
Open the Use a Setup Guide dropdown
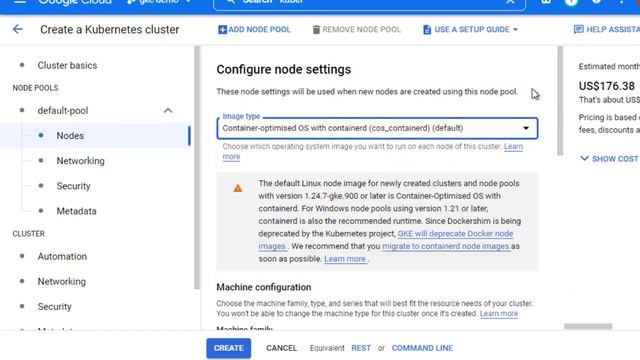(x=470, y=29)
